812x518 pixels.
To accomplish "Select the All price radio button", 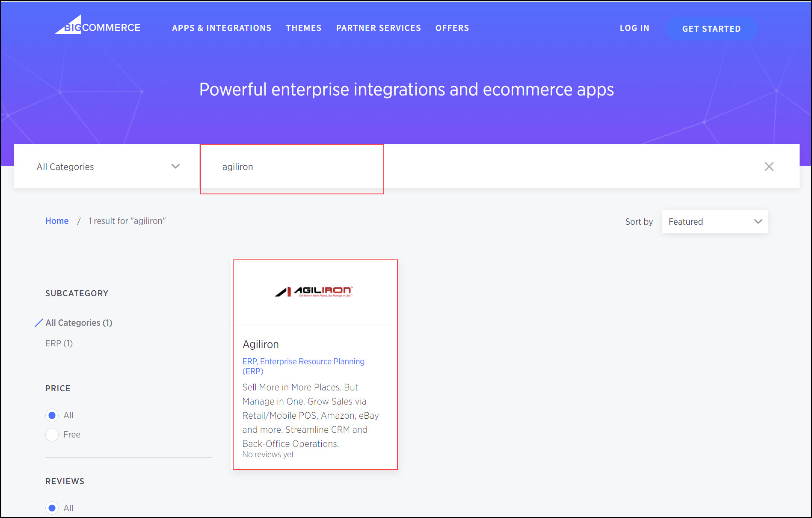I will [x=52, y=415].
